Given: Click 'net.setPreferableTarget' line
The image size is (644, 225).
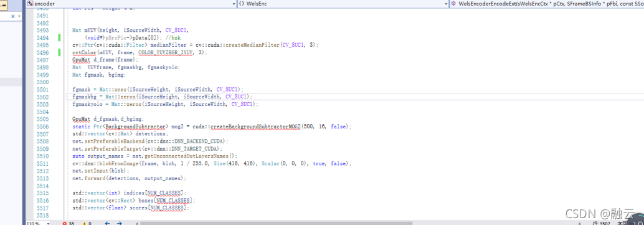Looking at the screenshot, I should [148, 149].
